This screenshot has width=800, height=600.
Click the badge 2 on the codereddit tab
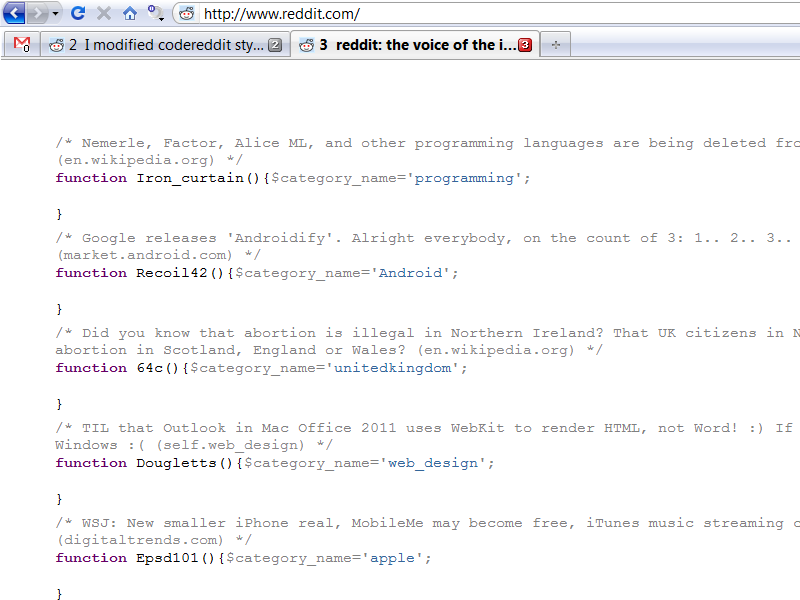(273, 44)
